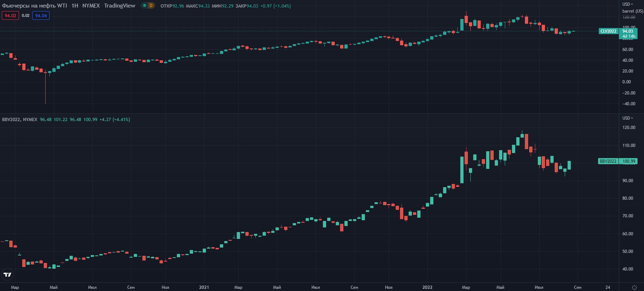The image size is (644, 291).
Task: Click the ОТКР 92.96 open value
Action: [x=172, y=6]
